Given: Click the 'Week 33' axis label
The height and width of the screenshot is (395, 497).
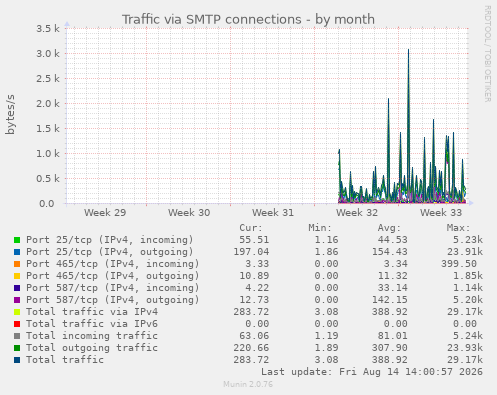Looking at the screenshot, I should 441,213.
